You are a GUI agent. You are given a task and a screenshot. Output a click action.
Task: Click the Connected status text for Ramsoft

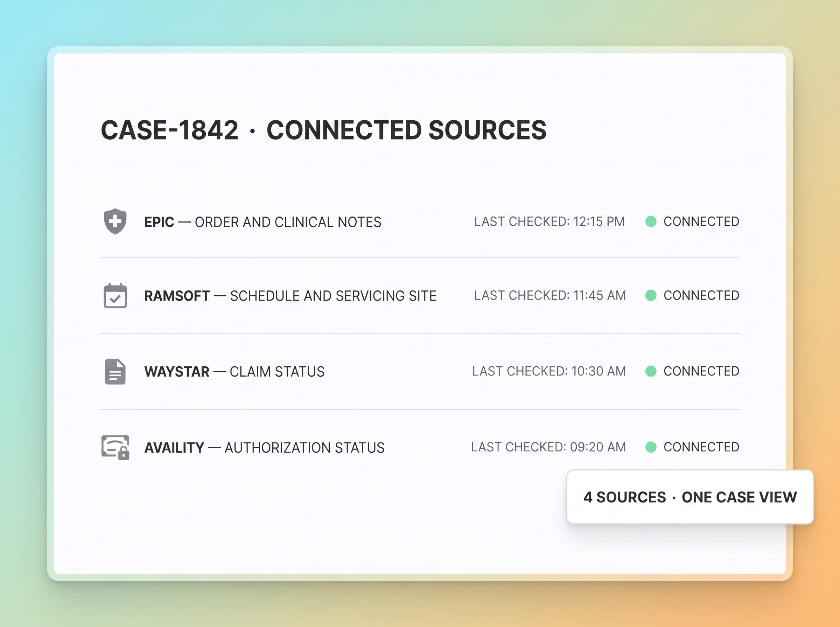pos(701,295)
